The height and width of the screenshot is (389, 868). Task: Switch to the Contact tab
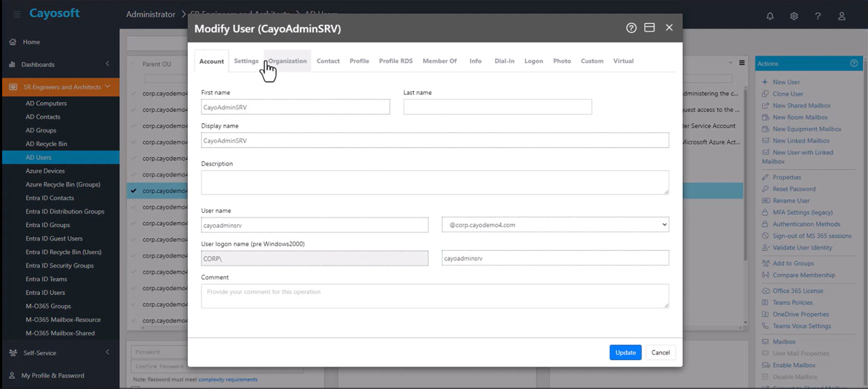coord(328,61)
